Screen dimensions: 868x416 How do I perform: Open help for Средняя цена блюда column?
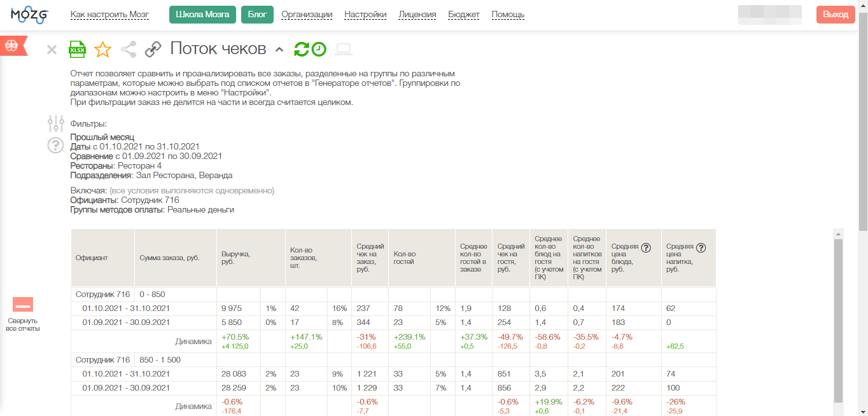coord(646,247)
